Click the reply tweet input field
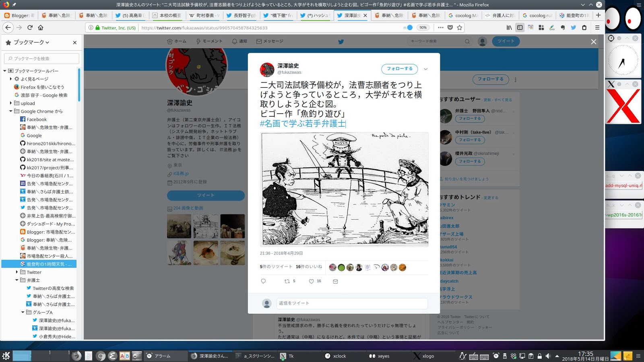Image resolution: width=644 pixels, height=362 pixels. [x=352, y=303]
